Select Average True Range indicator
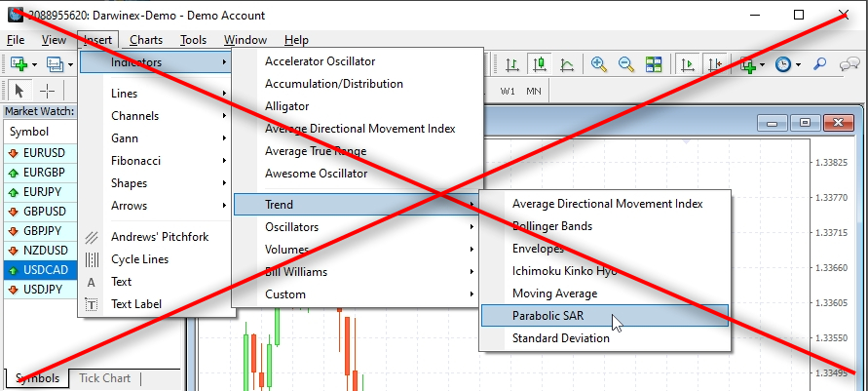 click(x=358, y=151)
